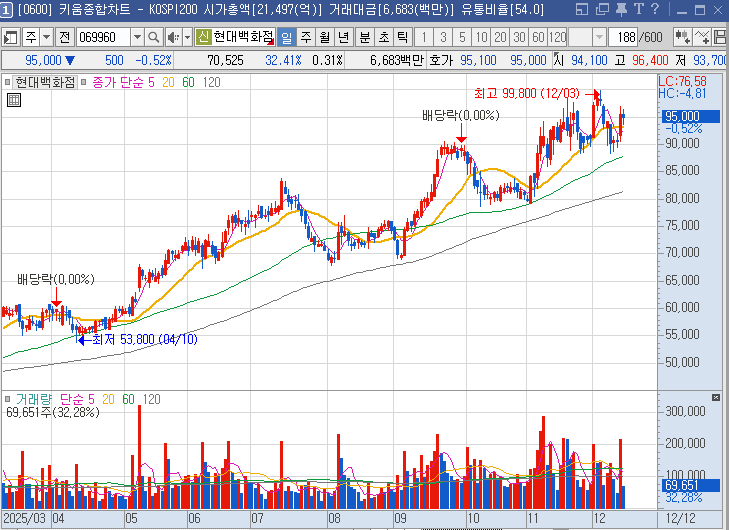Switch to tick (틱) chart mode

point(401,37)
